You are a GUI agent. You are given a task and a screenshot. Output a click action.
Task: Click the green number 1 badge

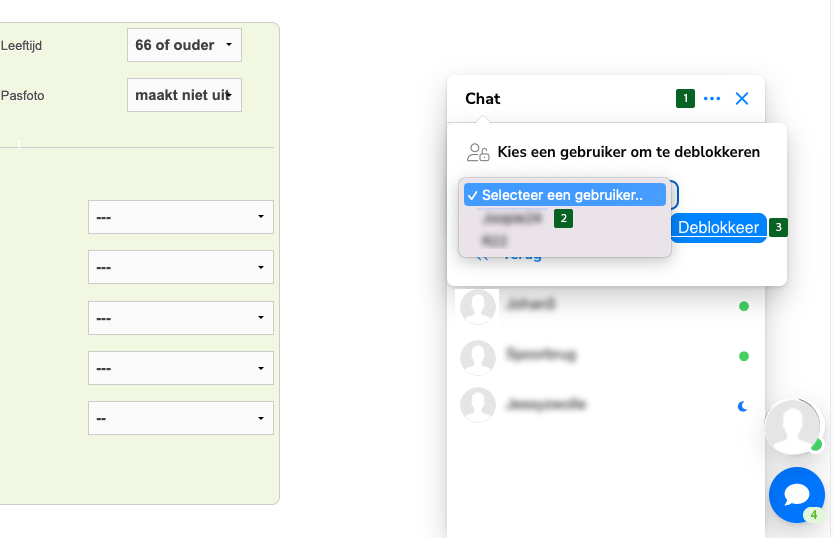coord(685,98)
